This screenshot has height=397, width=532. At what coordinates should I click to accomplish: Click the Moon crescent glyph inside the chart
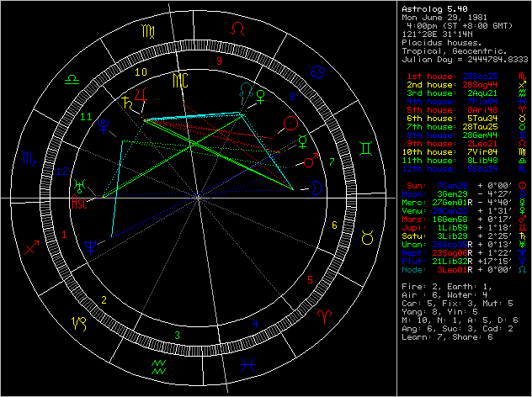click(x=317, y=187)
